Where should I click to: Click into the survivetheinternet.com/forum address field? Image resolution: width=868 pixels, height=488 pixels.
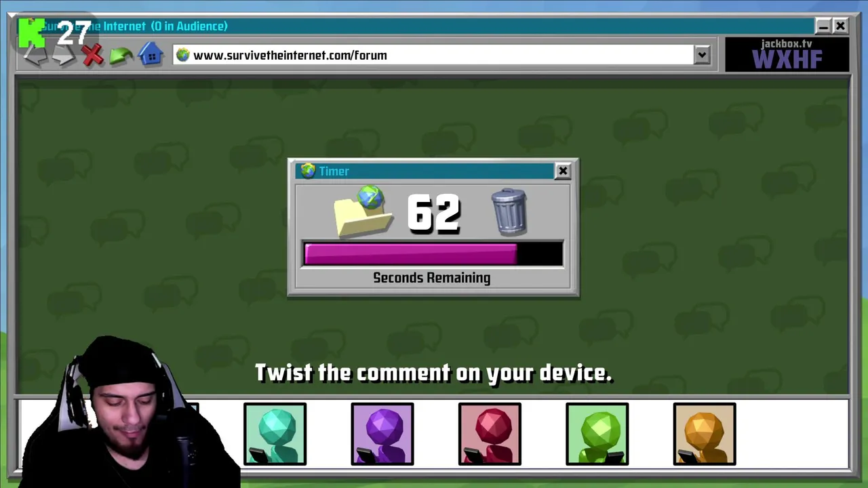pos(434,55)
